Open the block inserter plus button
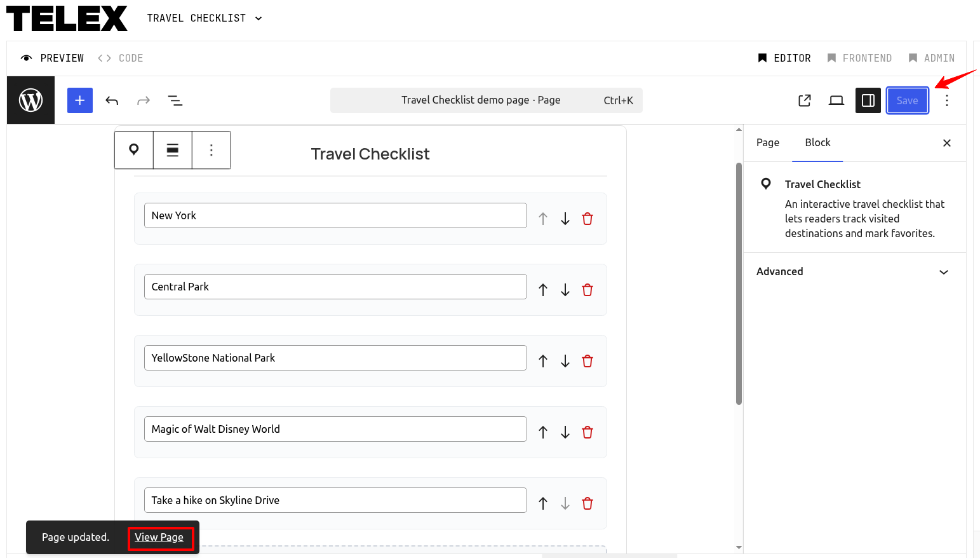This screenshot has height=558, width=980. pos(80,100)
